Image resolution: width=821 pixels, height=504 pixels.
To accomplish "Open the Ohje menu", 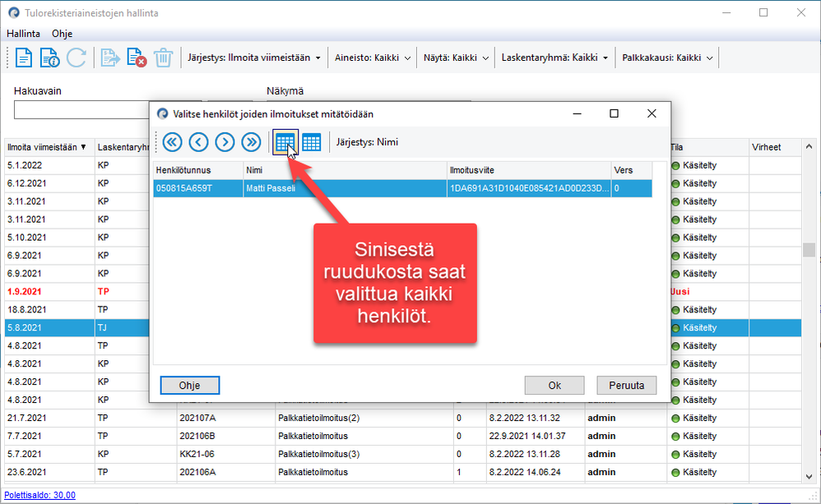I will tap(62, 34).
